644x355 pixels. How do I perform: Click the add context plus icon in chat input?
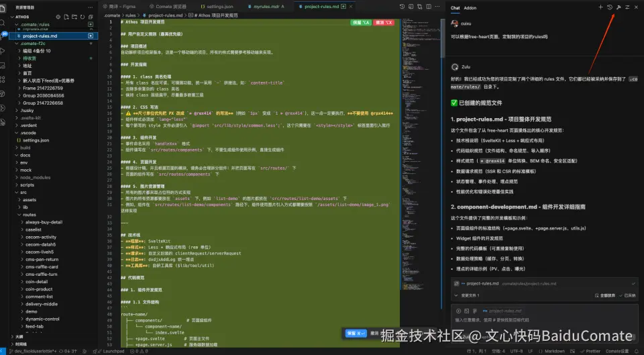click(x=459, y=311)
